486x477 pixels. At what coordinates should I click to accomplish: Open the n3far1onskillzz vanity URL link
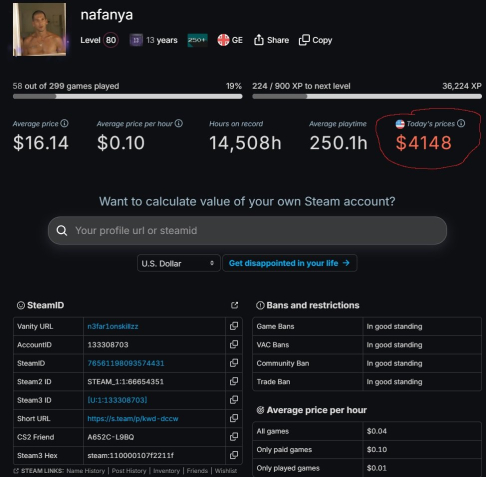[x=113, y=326]
